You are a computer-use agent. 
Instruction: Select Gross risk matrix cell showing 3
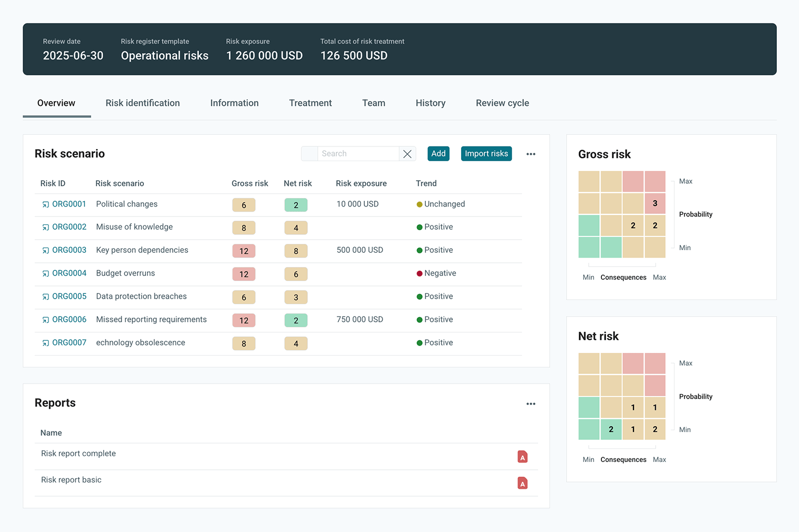pos(655,203)
